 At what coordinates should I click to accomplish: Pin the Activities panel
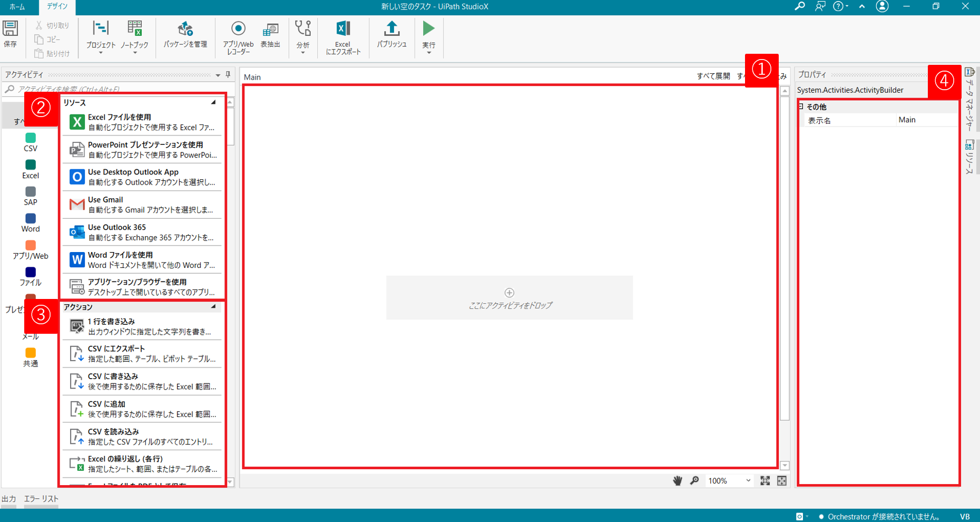click(228, 75)
